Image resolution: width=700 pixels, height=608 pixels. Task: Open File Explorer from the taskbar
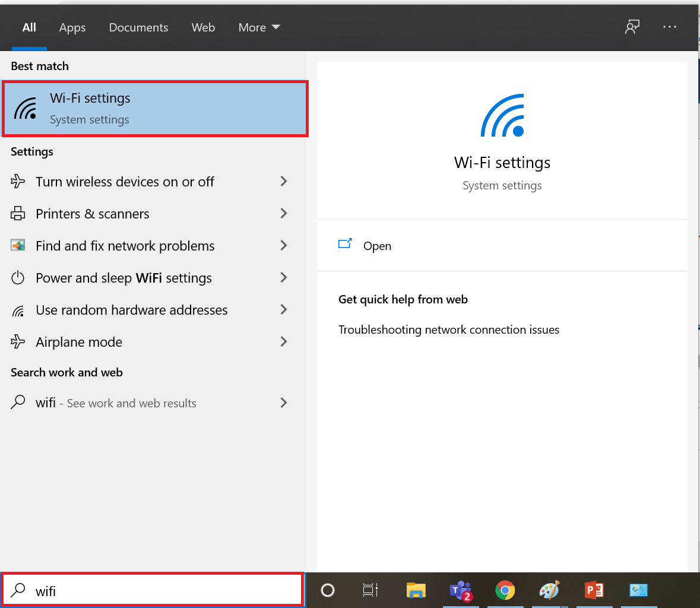point(416,590)
